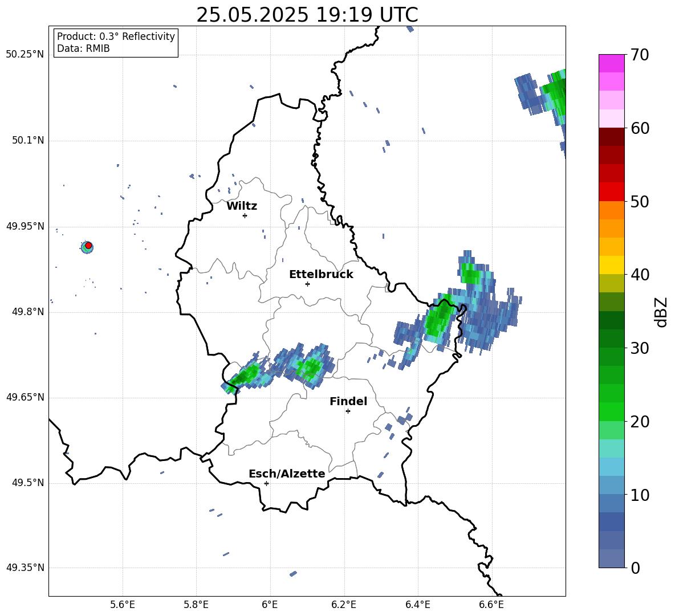Click colorbar tick label 60
This screenshot has width=675, height=616.
[640, 128]
